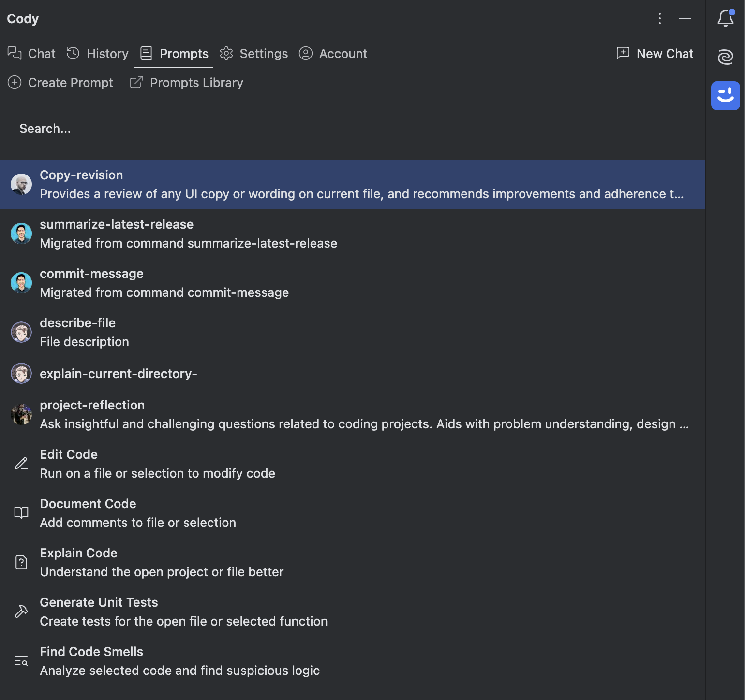This screenshot has width=745, height=700.
Task: Select the summarize-latest-release prompt title
Action: pos(117,224)
